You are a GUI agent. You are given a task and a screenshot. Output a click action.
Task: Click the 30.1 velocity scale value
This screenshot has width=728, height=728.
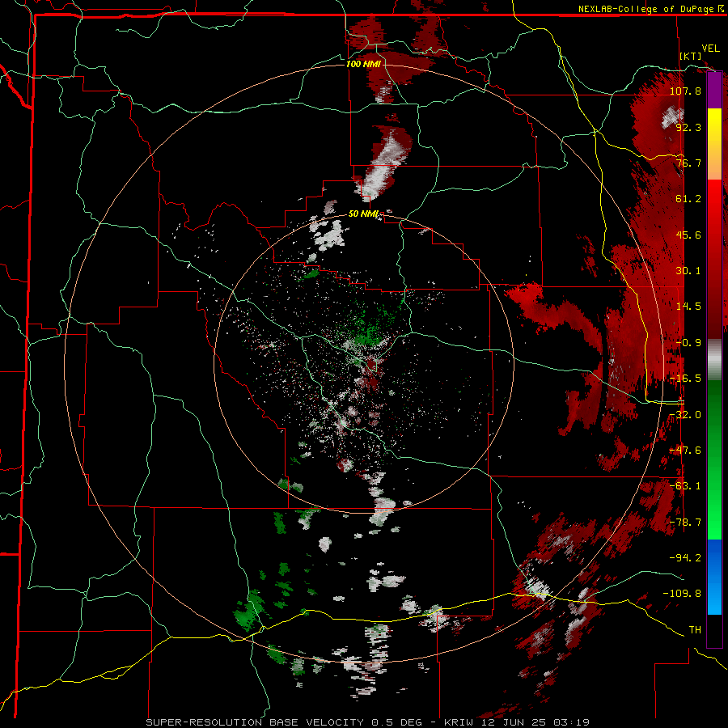coord(688,271)
